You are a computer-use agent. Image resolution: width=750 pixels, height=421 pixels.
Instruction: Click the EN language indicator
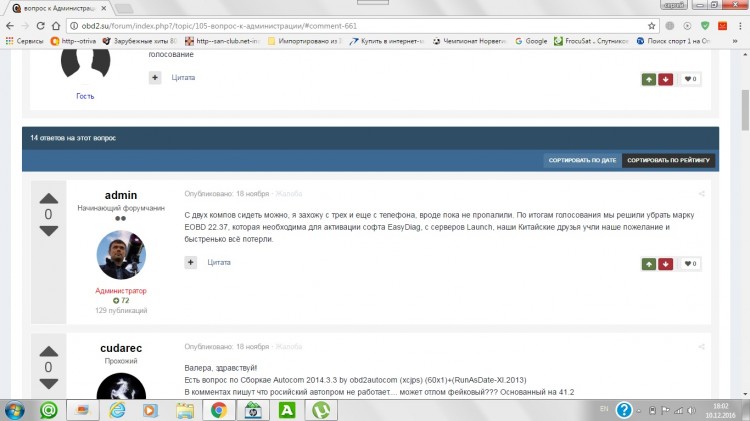[604, 409]
